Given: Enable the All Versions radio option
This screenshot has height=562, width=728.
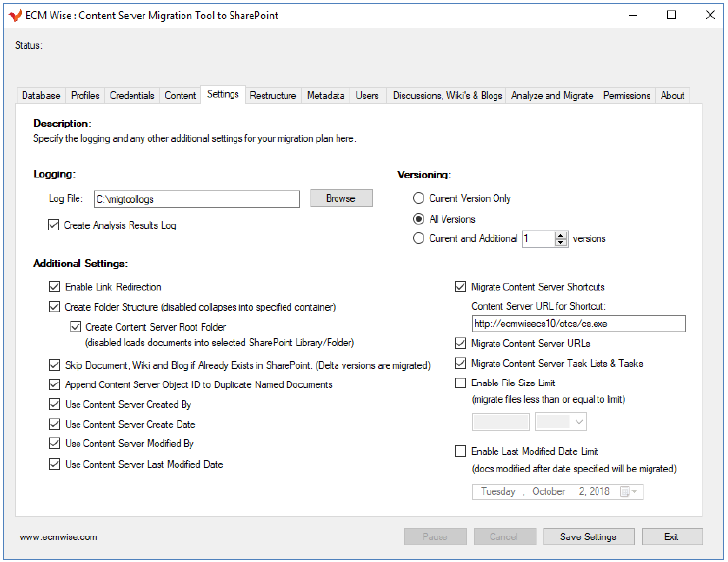Looking at the screenshot, I should (x=419, y=219).
